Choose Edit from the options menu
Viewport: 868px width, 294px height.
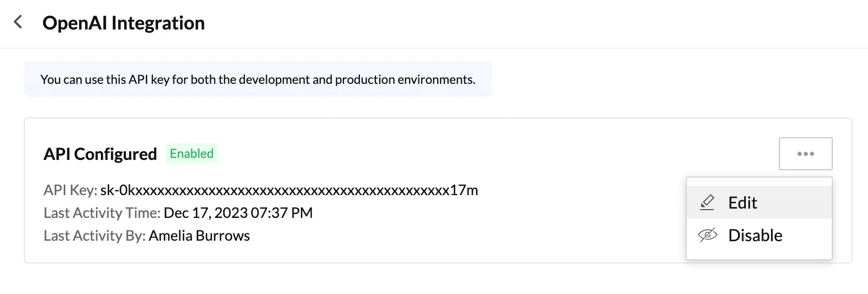point(759,202)
